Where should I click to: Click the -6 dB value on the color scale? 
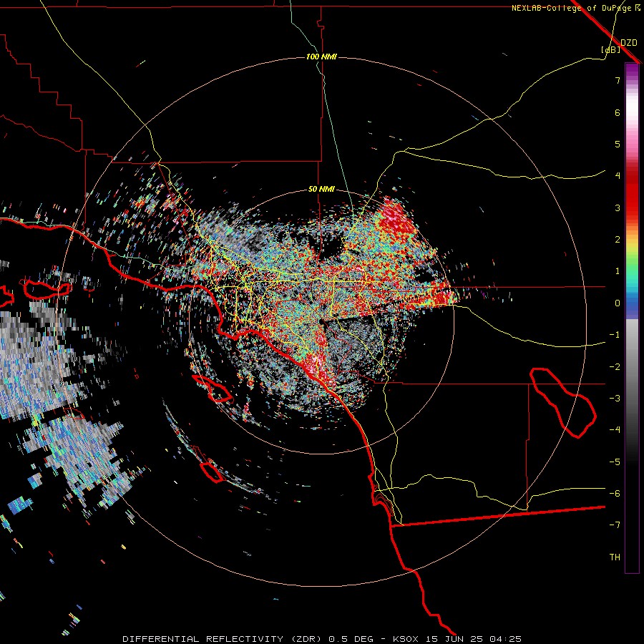point(615,494)
